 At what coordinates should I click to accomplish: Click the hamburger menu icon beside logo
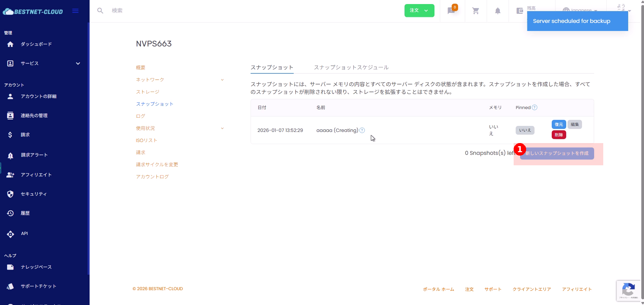click(75, 11)
